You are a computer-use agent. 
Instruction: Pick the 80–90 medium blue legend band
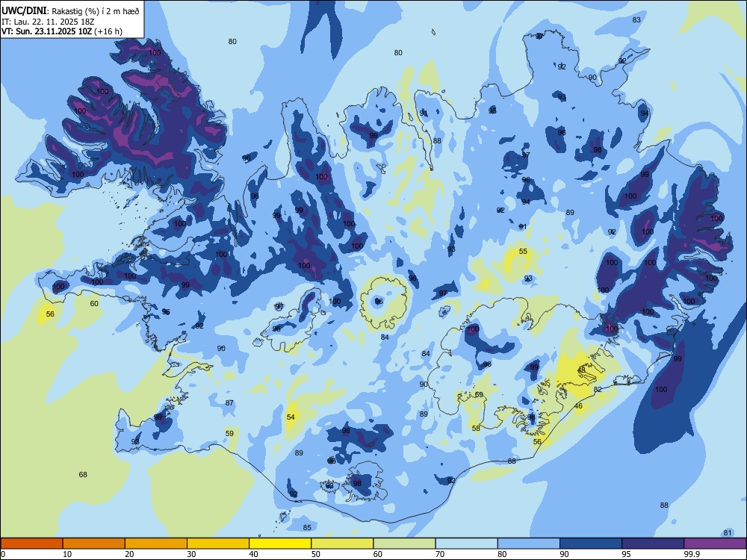coord(529,544)
